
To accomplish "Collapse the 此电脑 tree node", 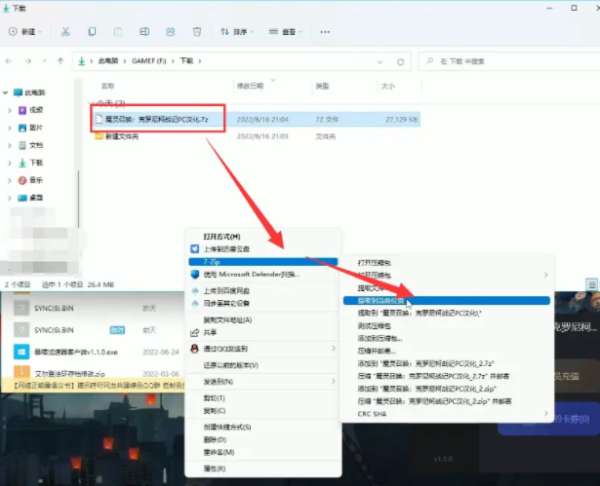I will [5, 93].
